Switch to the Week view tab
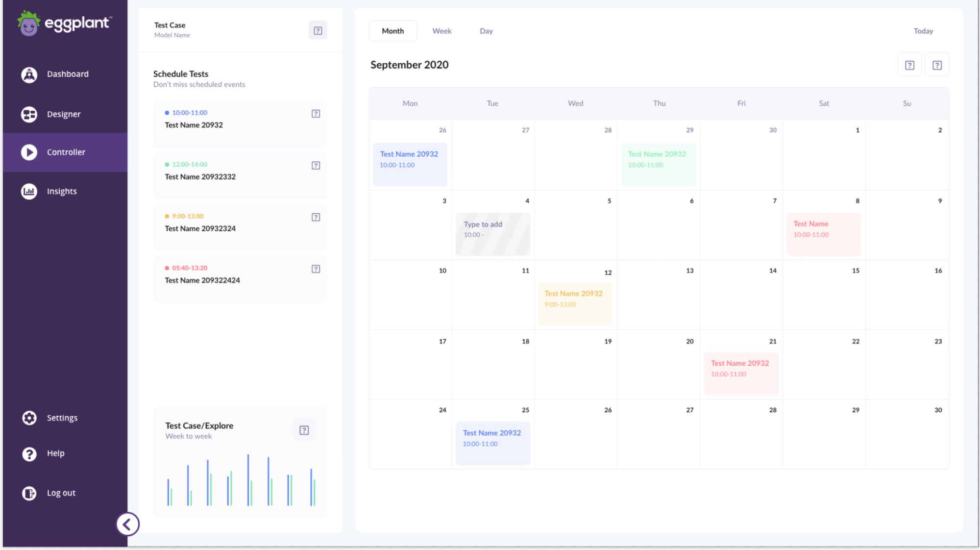Image resolution: width=980 pixels, height=550 pixels. 441,31
